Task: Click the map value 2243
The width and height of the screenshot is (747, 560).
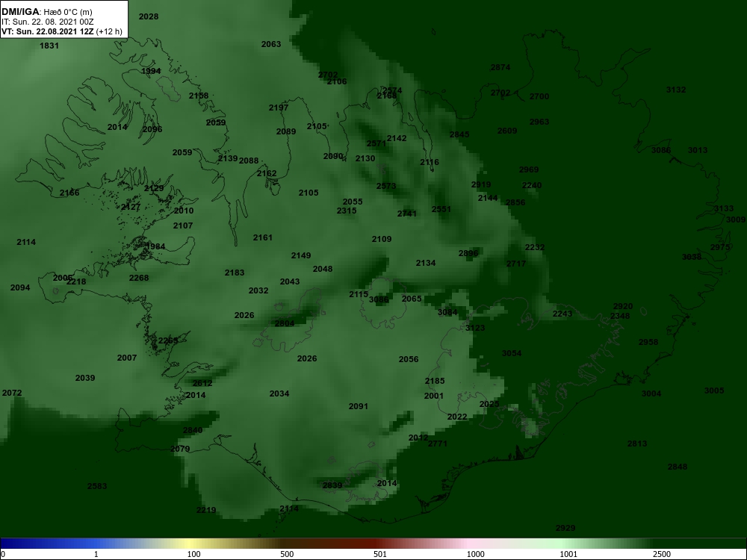Action: click(x=562, y=314)
